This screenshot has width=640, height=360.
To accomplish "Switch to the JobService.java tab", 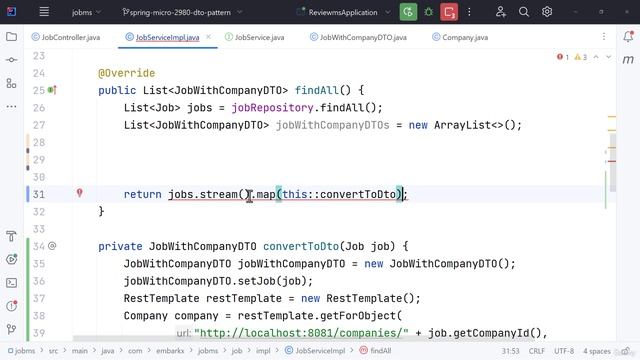I will 255,37.
